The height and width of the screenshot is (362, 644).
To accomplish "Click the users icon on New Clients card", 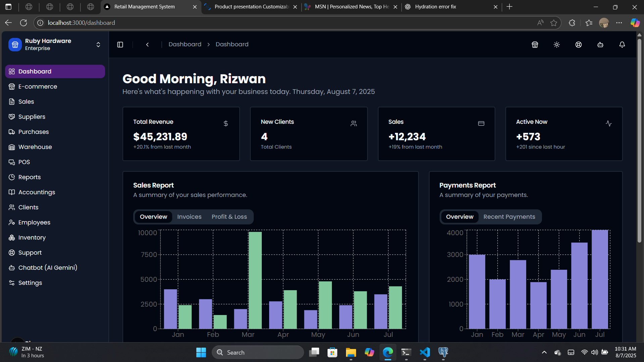I will (x=354, y=123).
